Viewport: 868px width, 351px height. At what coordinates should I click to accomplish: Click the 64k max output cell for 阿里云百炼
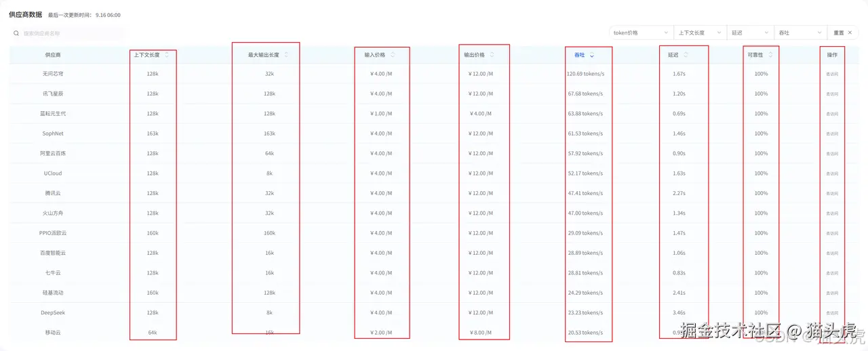pyautogui.click(x=269, y=154)
